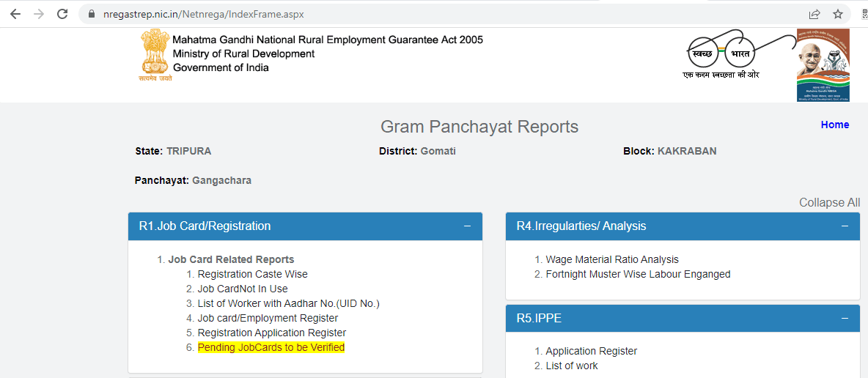This screenshot has width=868, height=378.
Task: Click the padlock icon in the address bar
Action: (92, 15)
